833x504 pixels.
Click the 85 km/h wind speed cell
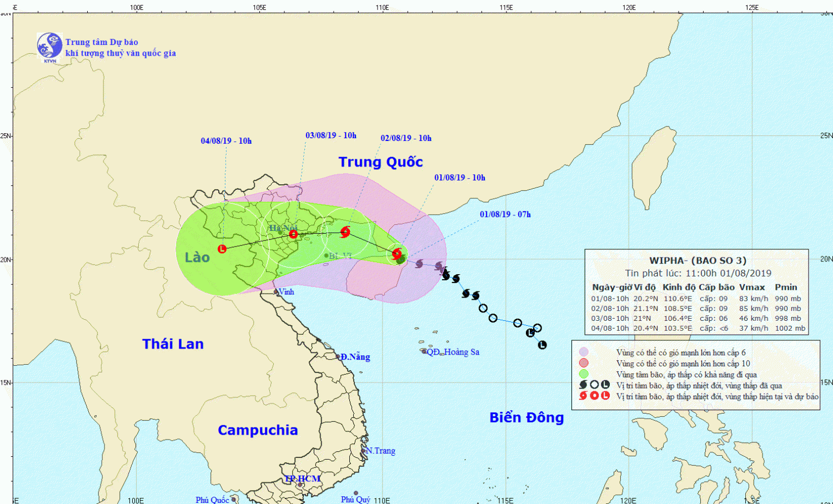tap(754, 309)
